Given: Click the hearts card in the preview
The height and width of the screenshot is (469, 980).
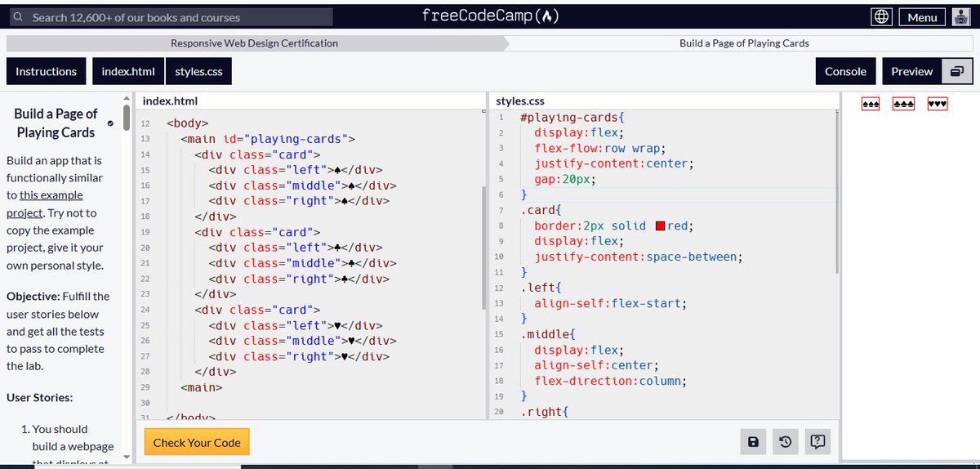Looking at the screenshot, I should tap(938, 105).
